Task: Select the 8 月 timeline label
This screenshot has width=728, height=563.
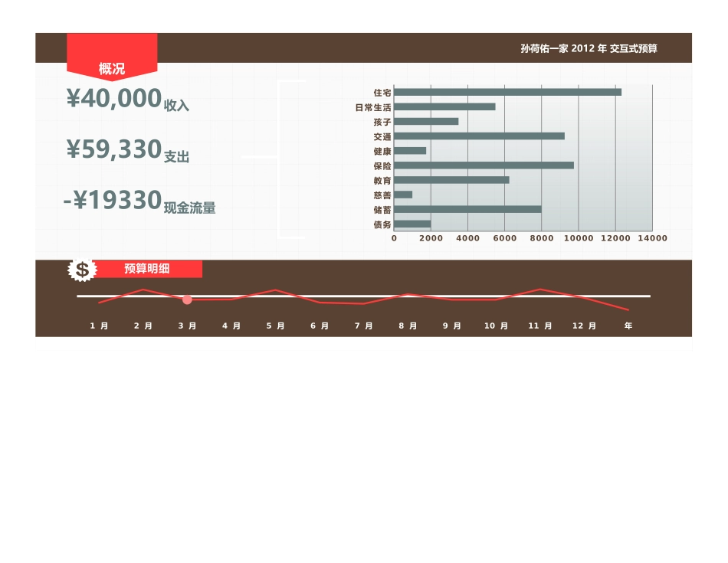Action: click(x=408, y=326)
